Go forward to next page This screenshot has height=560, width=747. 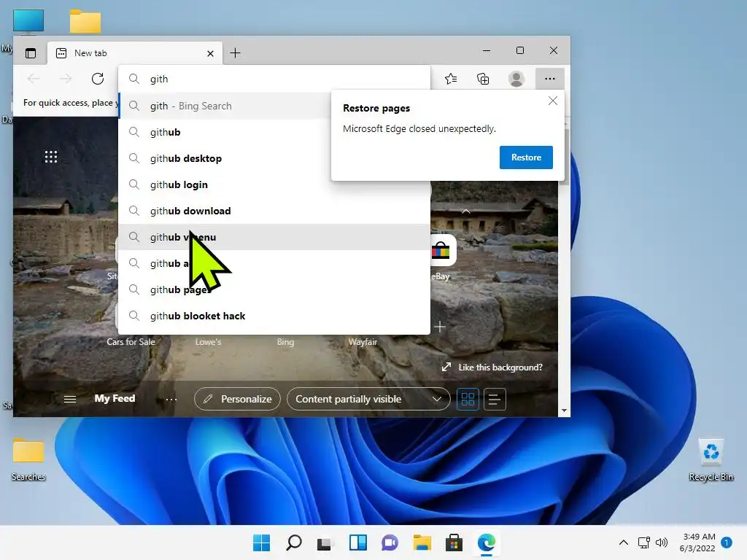(66, 79)
